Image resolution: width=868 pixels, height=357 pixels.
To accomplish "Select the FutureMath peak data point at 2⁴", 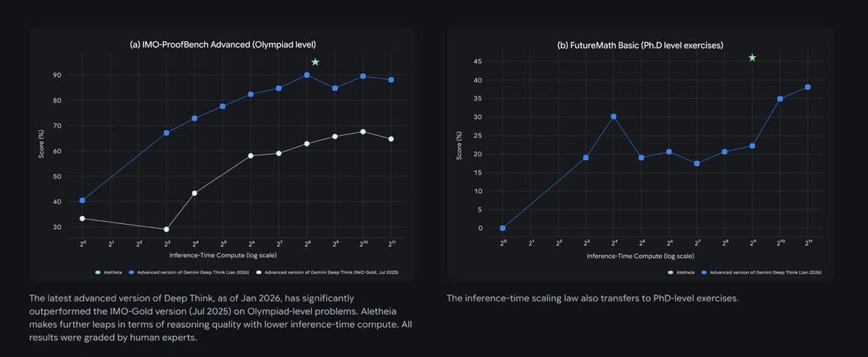I will (613, 116).
